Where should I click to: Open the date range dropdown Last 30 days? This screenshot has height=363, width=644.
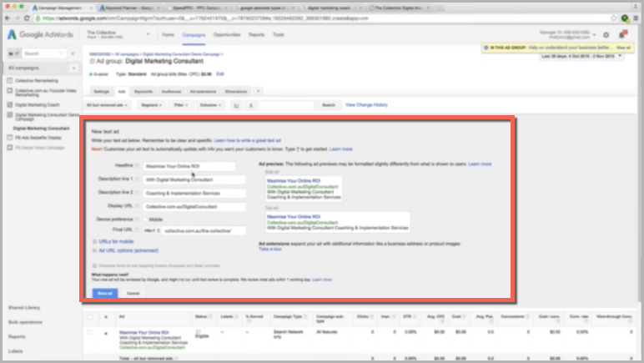581,56
